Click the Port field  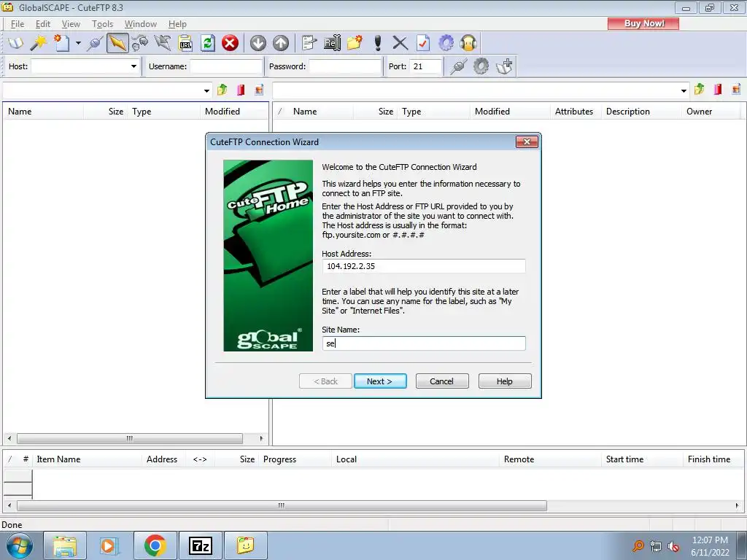pyautogui.click(x=426, y=66)
